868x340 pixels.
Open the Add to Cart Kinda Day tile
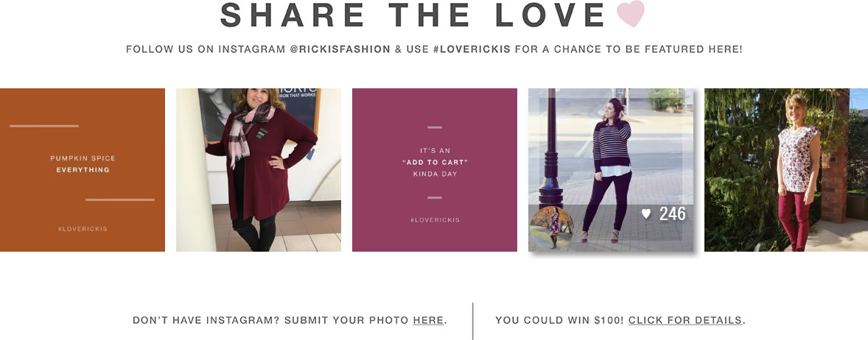(435, 170)
